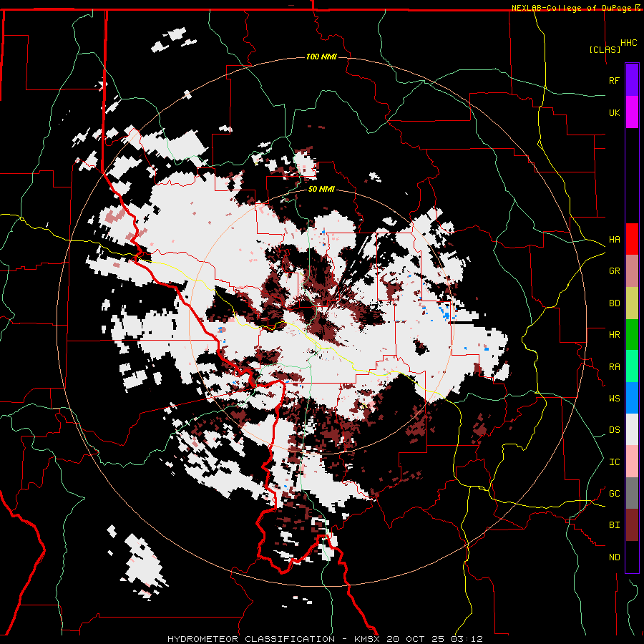This screenshot has width=644, height=644.
Task: Click the HA red legend swatch
Action: tap(632, 239)
